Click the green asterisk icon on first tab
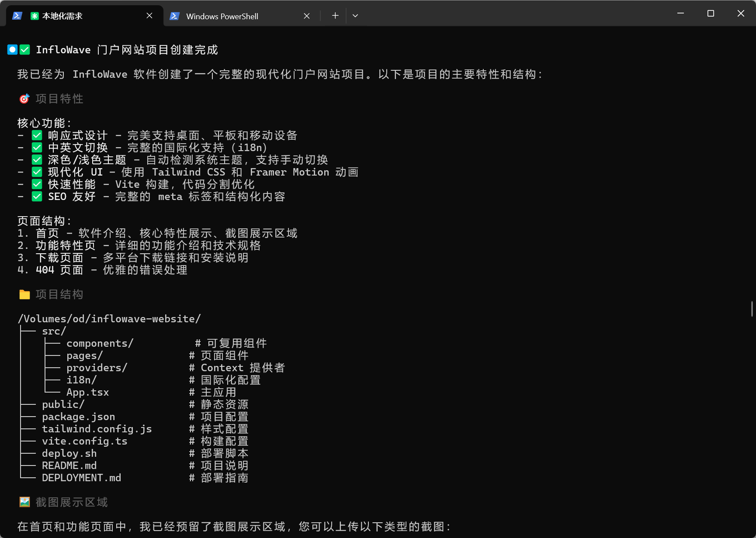Image resolution: width=756 pixels, height=538 pixels. pyautogui.click(x=35, y=16)
